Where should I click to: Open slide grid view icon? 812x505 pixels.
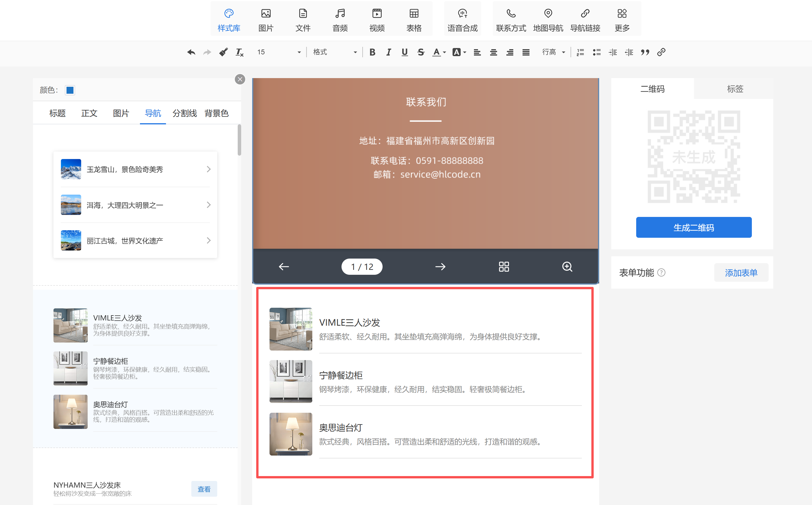[x=503, y=267]
